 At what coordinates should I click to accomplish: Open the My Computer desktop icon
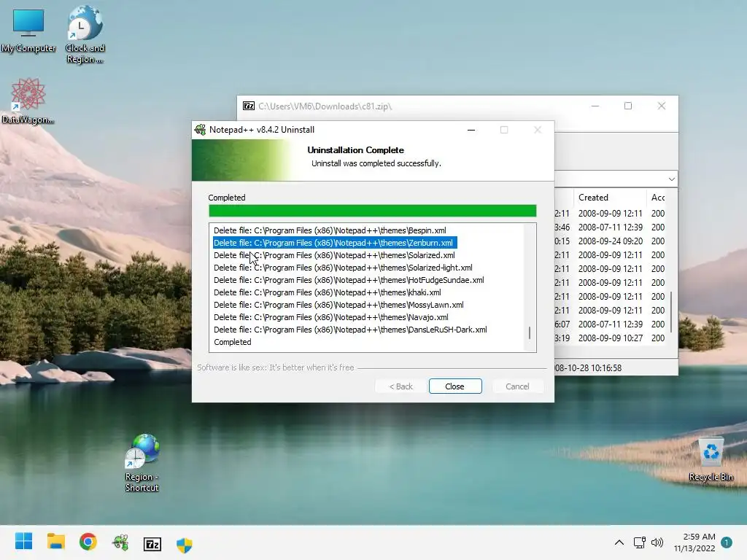tap(28, 31)
